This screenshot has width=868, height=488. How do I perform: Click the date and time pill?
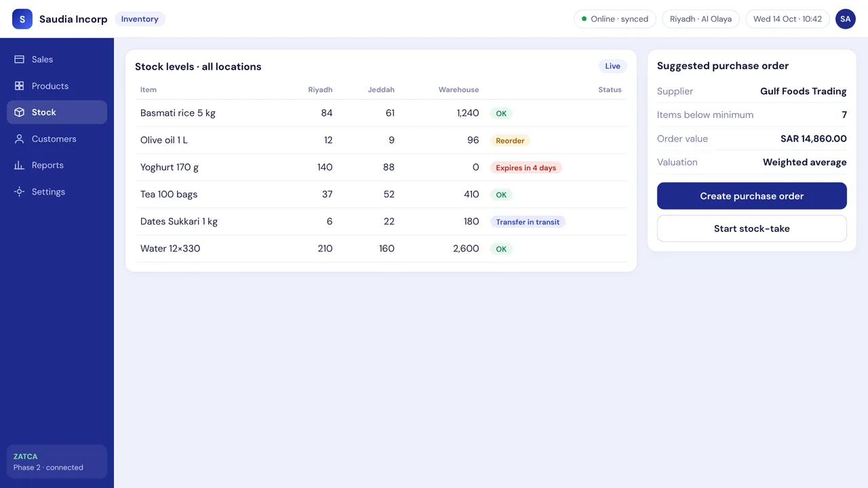point(787,19)
